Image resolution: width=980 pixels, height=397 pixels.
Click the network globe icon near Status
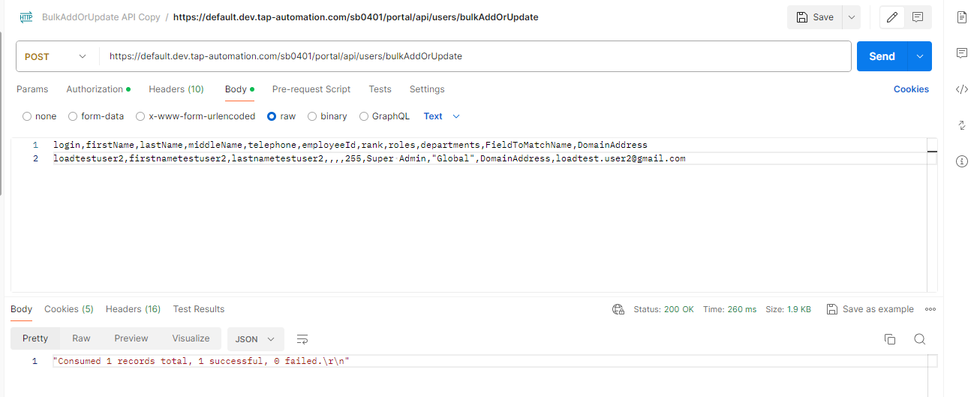pyautogui.click(x=618, y=309)
